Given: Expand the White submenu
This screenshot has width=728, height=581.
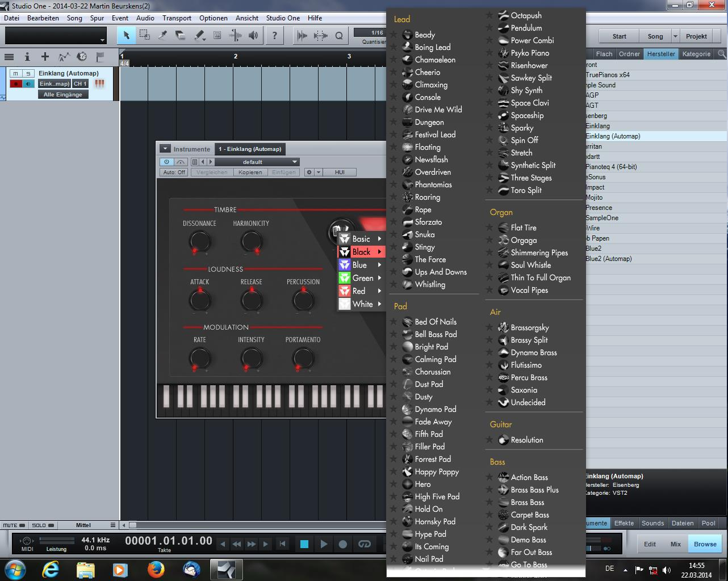Looking at the screenshot, I should click(x=361, y=304).
